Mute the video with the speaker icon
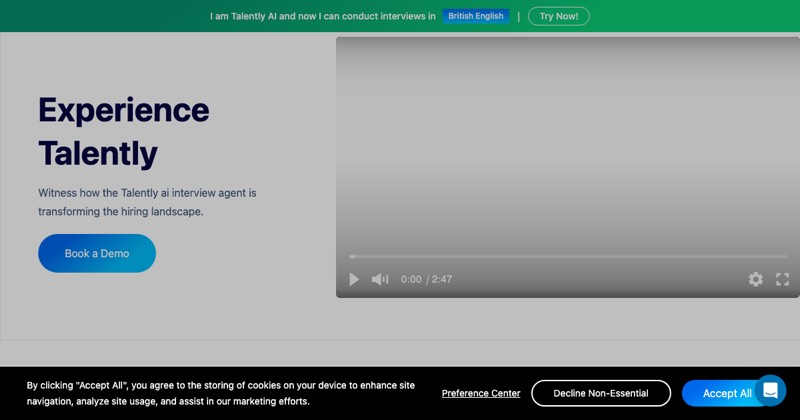800x420 pixels. tap(380, 279)
